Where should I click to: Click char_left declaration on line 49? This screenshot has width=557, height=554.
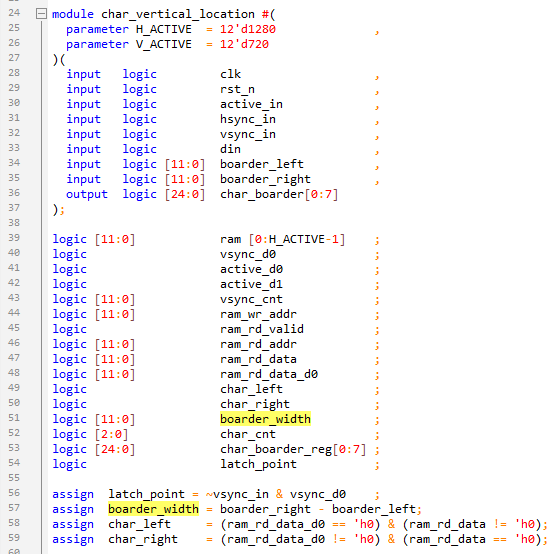(252, 389)
